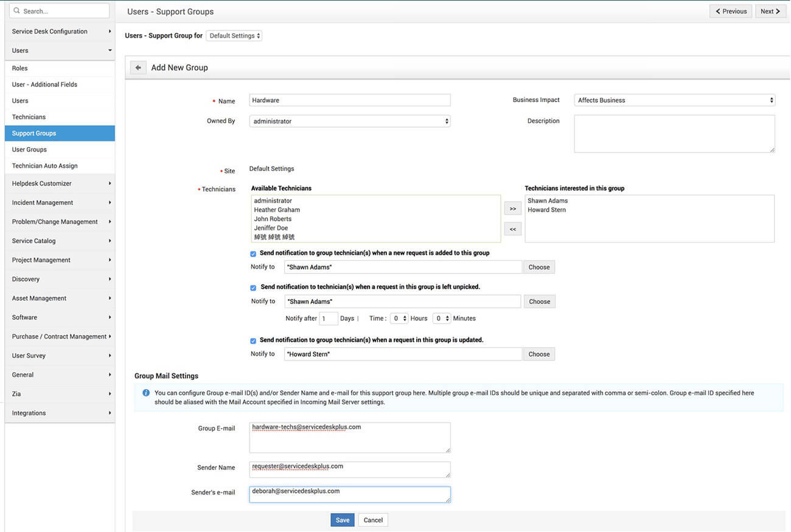
Task: Click inside the Description text area
Action: [x=674, y=133]
